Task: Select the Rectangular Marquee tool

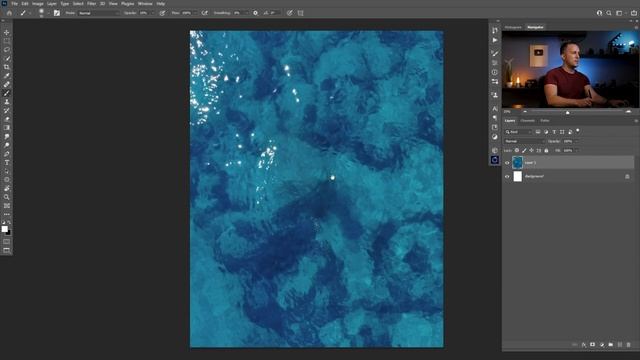Action: click(7, 41)
